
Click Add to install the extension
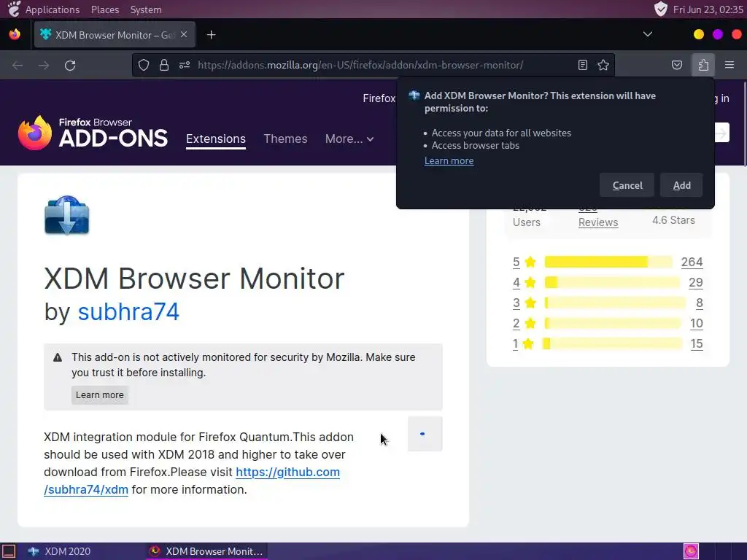click(x=681, y=185)
